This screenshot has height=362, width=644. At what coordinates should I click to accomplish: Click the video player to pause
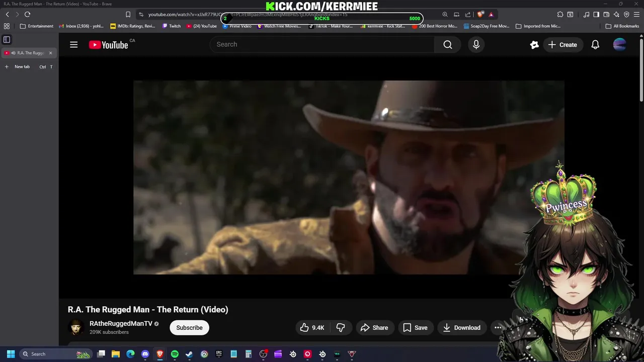point(348,177)
